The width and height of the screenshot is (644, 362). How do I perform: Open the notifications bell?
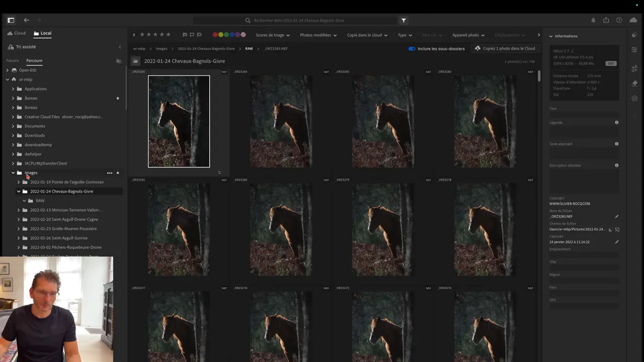point(593,20)
